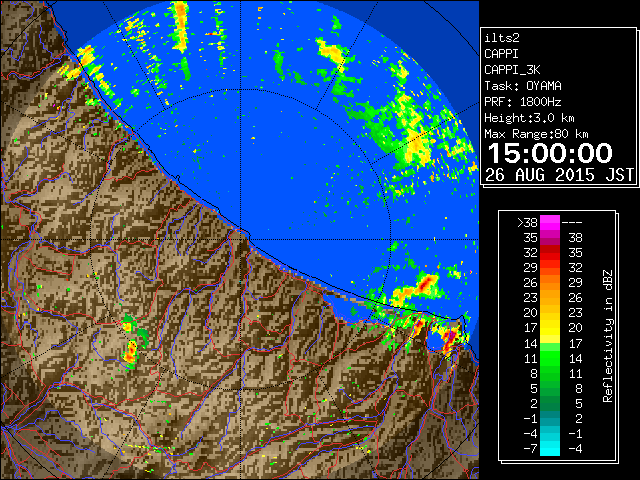Click the 'Height:3.0 km' text
This screenshot has width=640, height=480.
tap(529, 118)
